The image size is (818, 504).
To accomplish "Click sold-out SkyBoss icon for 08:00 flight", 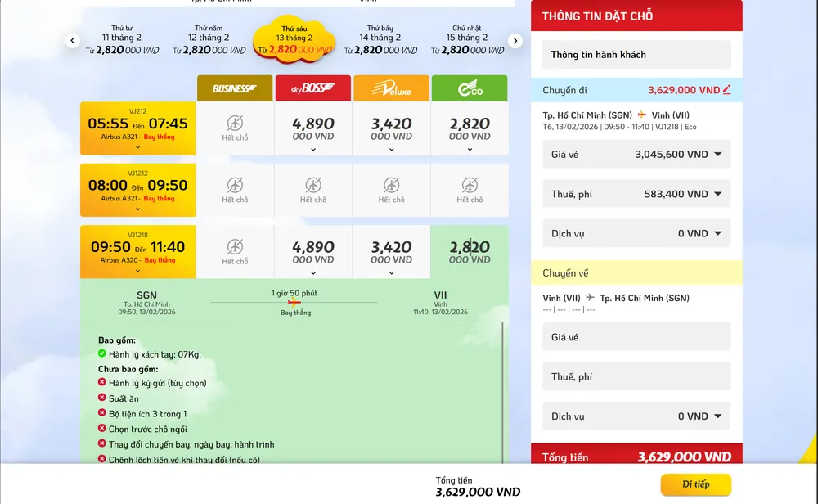I will click(313, 185).
